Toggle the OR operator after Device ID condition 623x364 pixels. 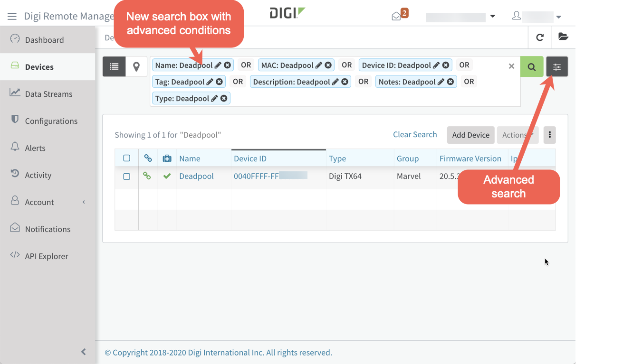click(464, 65)
